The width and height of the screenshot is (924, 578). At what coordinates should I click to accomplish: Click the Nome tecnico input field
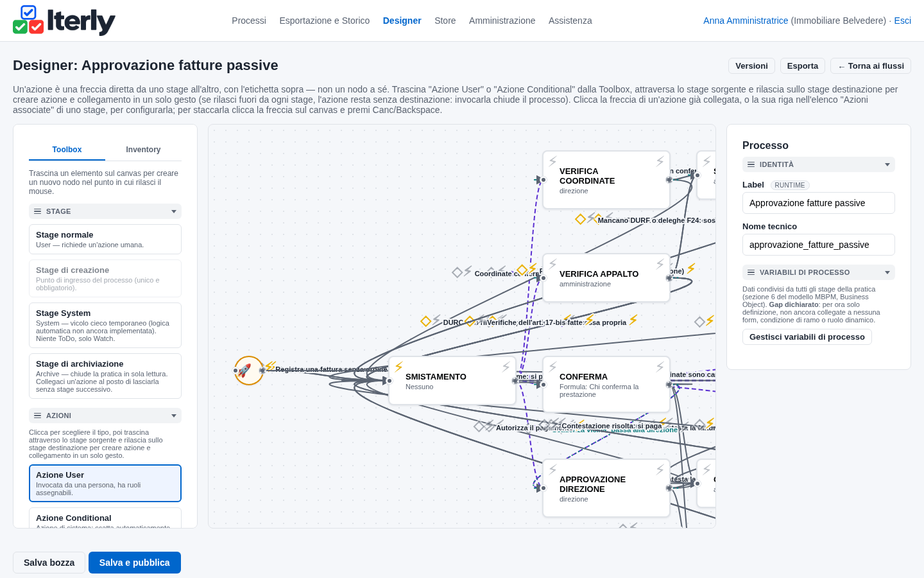(x=819, y=245)
